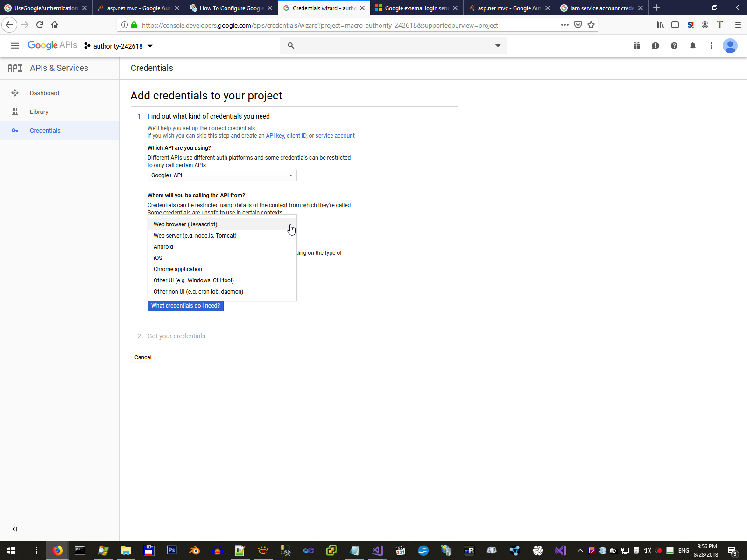Choose the Android option
Image resolution: width=747 pixels, height=560 pixels.
pos(222,247)
